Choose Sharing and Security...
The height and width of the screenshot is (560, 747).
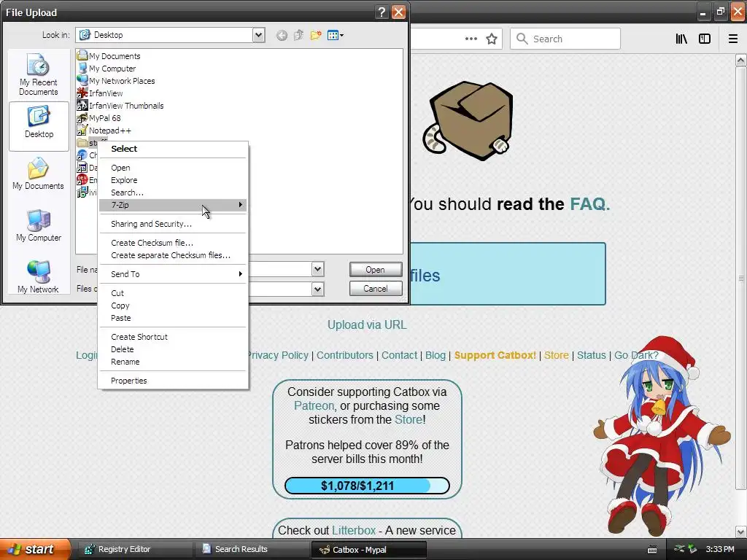pyautogui.click(x=173, y=224)
